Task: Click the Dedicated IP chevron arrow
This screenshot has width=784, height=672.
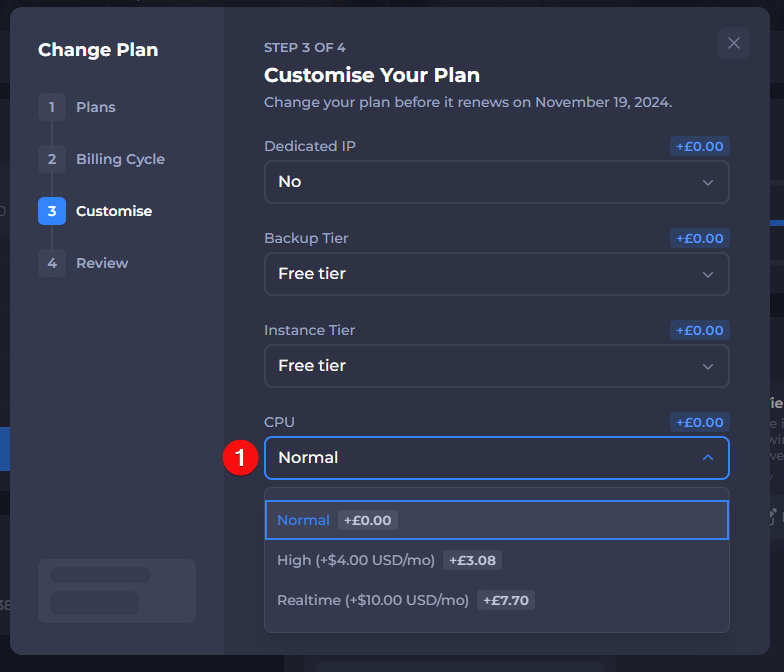Action: coord(708,182)
